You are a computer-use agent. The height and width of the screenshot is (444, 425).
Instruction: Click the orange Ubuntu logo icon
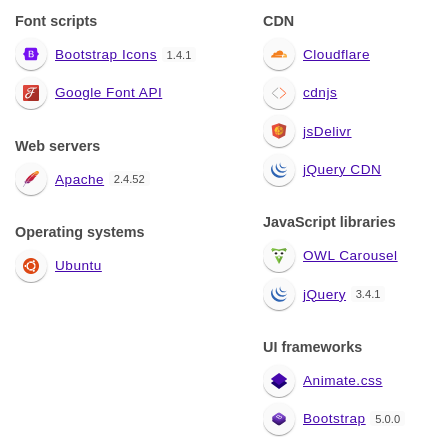point(31,266)
